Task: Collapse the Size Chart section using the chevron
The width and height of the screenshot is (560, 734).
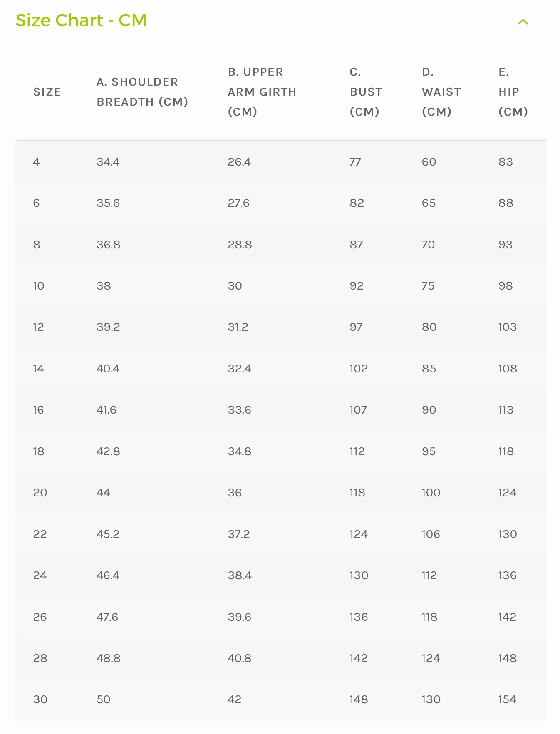Action: tap(523, 22)
